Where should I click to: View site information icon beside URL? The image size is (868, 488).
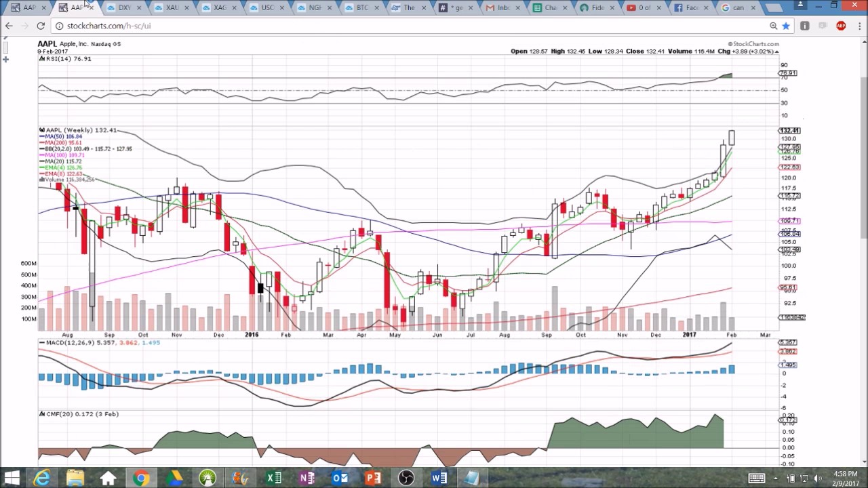[x=59, y=26]
